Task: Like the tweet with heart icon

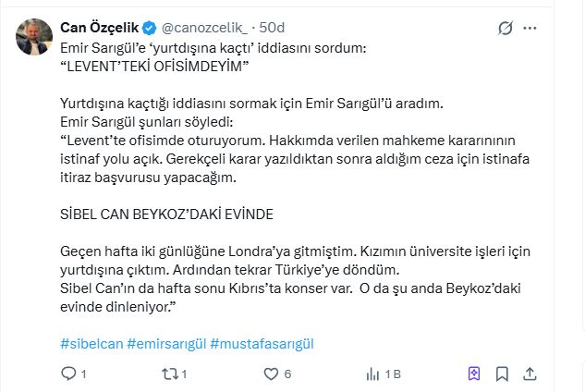Action: point(272,374)
